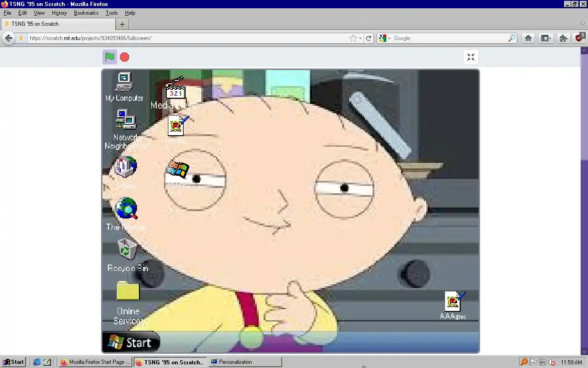Open the Edit menu
This screenshot has width=588, height=368.
coord(23,13)
